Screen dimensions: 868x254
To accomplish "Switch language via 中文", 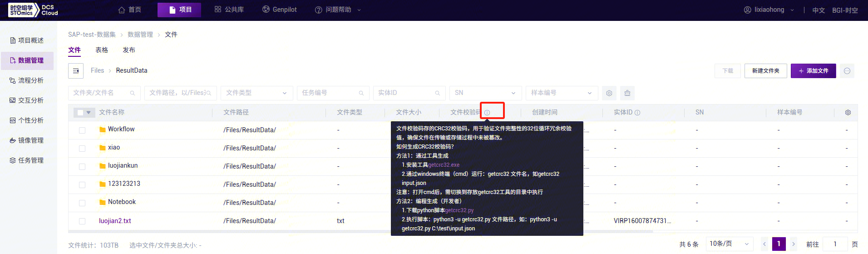I will tap(819, 10).
